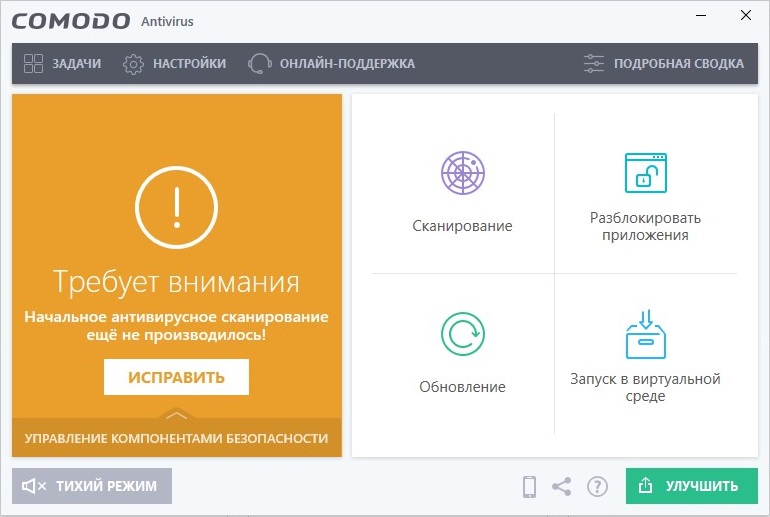Open the ЗАДАЧИ menu
The height and width of the screenshot is (517, 770).
pos(62,64)
